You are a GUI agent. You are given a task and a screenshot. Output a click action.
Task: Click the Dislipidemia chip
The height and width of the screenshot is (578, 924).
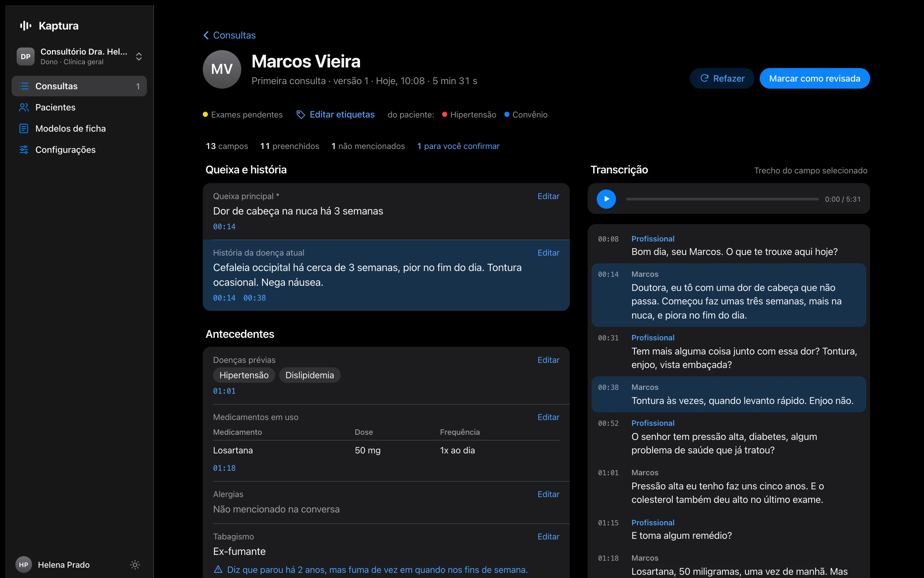pyautogui.click(x=310, y=375)
